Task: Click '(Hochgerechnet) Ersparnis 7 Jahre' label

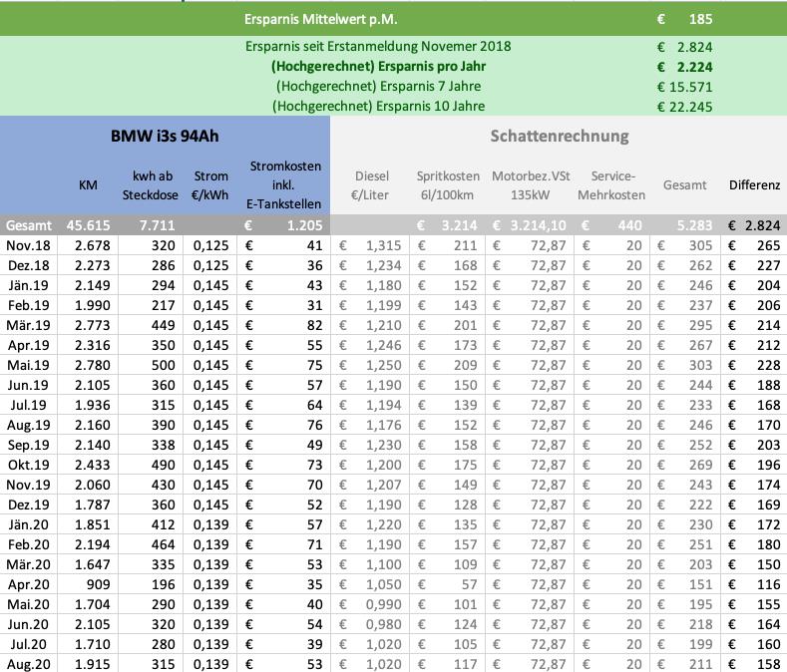Action: 378,87
